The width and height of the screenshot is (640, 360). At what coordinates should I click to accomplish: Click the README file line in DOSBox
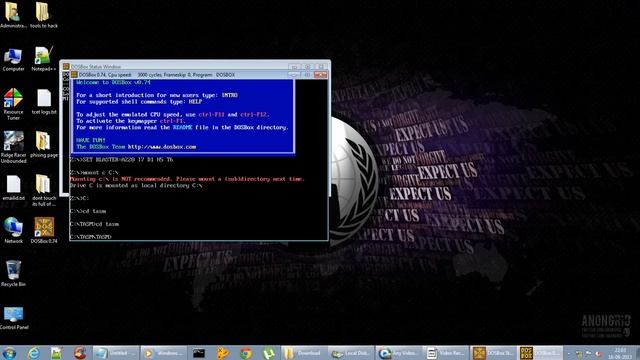[x=182, y=127]
